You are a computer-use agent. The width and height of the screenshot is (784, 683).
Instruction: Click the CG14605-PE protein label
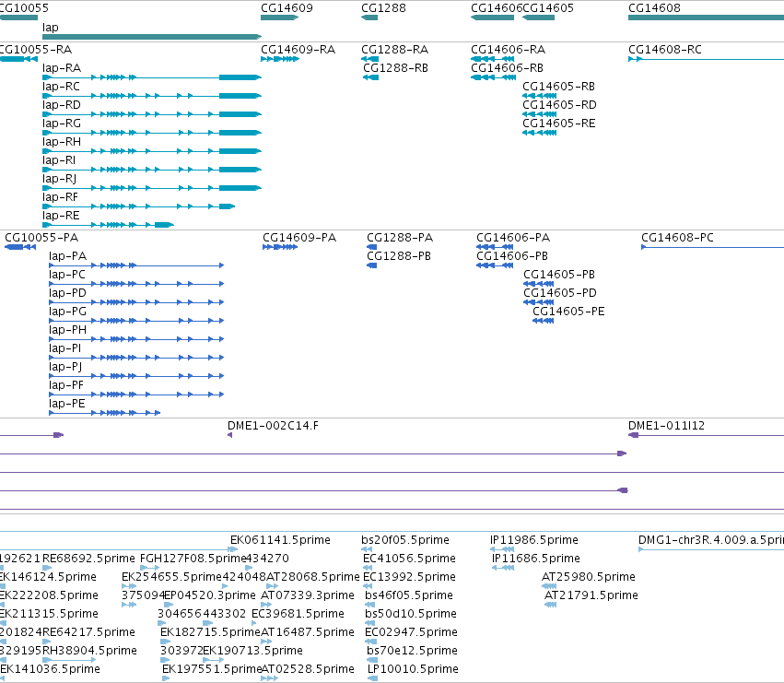point(568,312)
